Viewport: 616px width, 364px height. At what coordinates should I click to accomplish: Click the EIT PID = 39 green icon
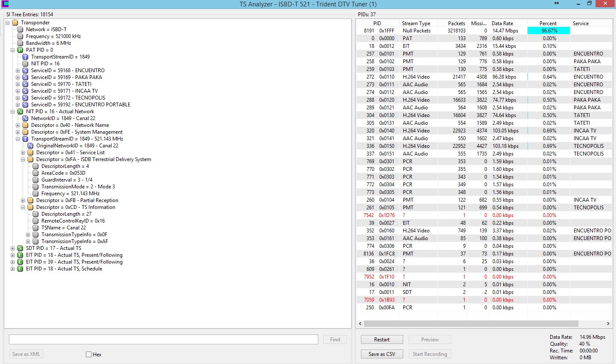pos(20,262)
